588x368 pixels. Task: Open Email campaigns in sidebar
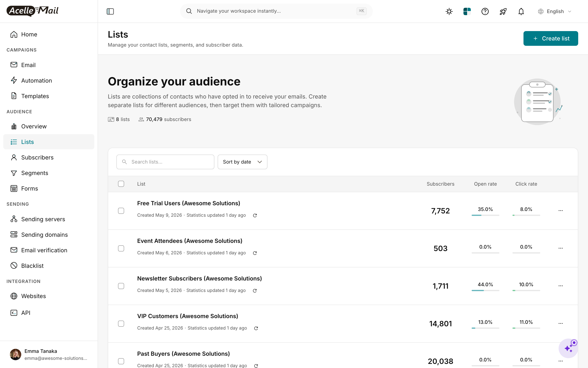[49, 65]
